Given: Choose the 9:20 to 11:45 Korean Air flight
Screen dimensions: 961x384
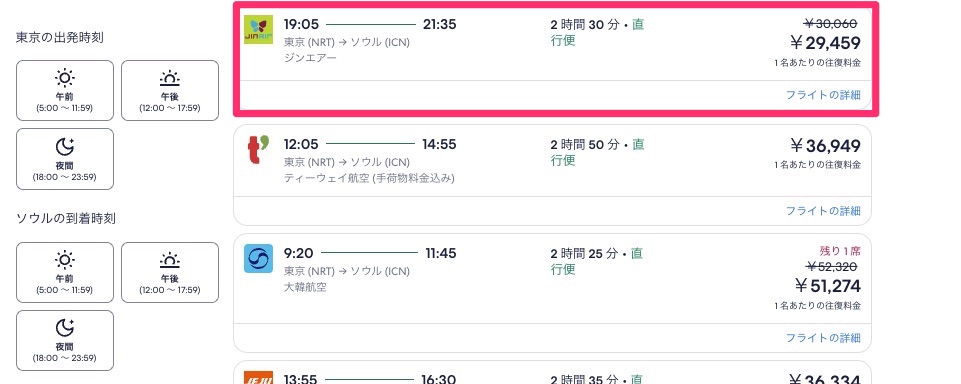Looking at the screenshot, I should tap(552, 293).
